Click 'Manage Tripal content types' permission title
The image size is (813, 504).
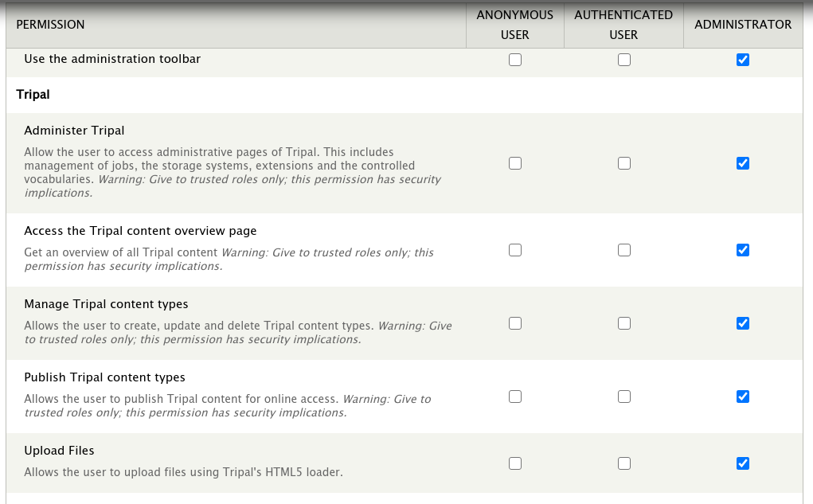[x=106, y=304]
